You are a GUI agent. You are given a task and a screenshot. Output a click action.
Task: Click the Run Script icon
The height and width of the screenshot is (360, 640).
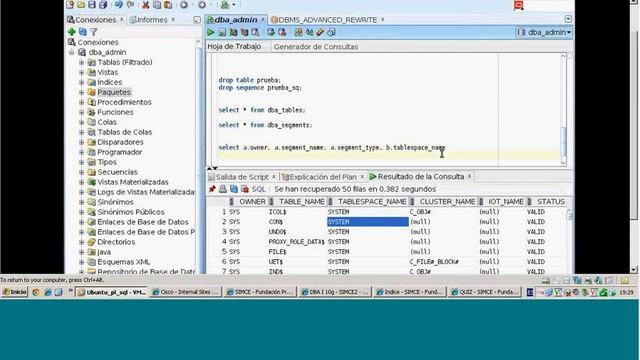click(x=222, y=32)
